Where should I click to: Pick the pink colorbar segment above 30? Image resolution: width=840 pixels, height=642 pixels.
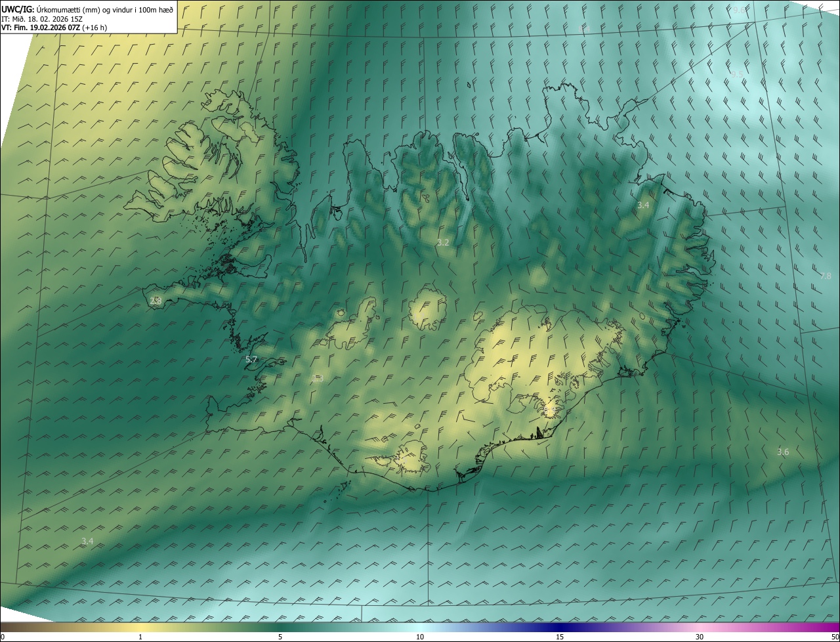(700, 627)
